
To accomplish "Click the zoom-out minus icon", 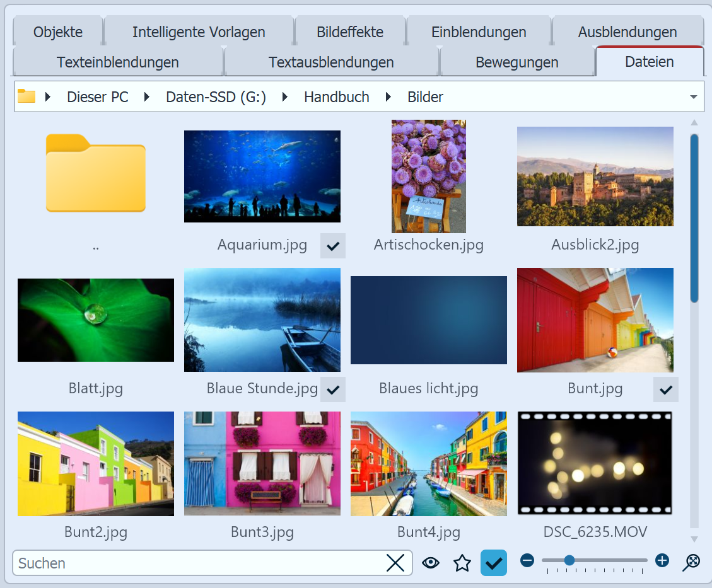I will pyautogui.click(x=527, y=560).
